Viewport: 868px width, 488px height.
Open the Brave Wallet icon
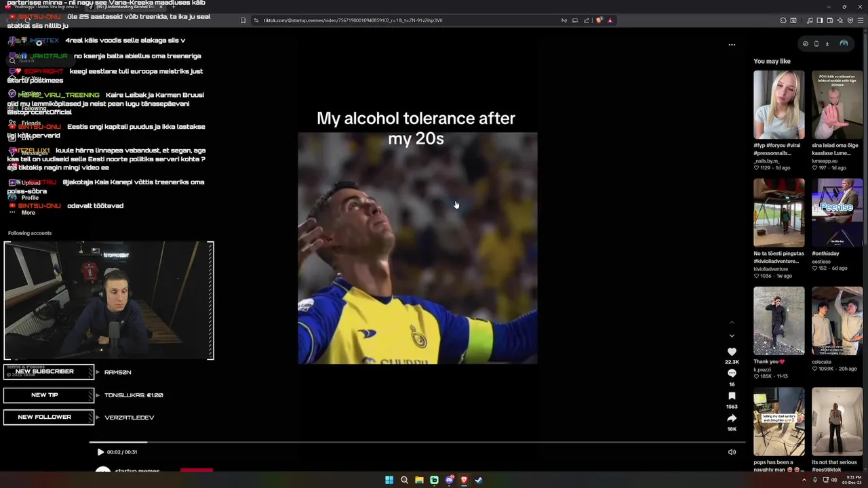tap(830, 20)
